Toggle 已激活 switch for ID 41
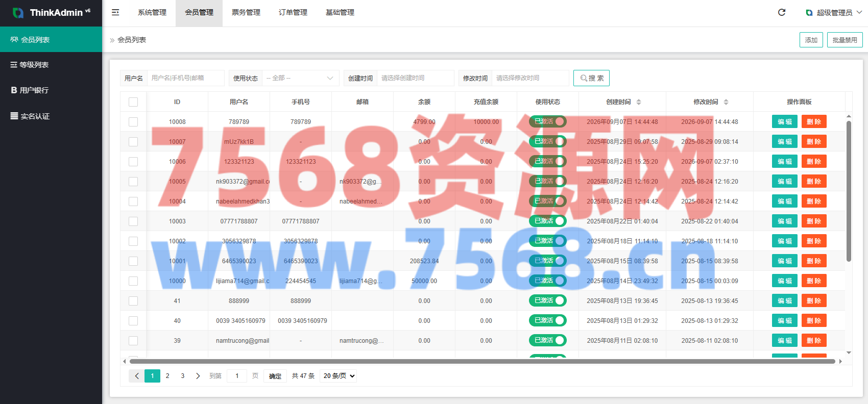868x404 pixels. pyautogui.click(x=548, y=300)
